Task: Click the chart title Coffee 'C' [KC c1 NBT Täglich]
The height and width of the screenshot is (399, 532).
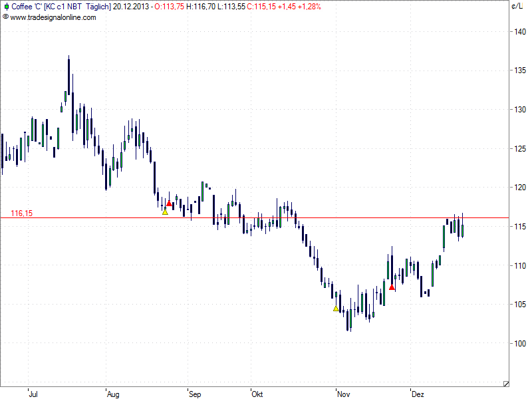Action: coord(61,7)
